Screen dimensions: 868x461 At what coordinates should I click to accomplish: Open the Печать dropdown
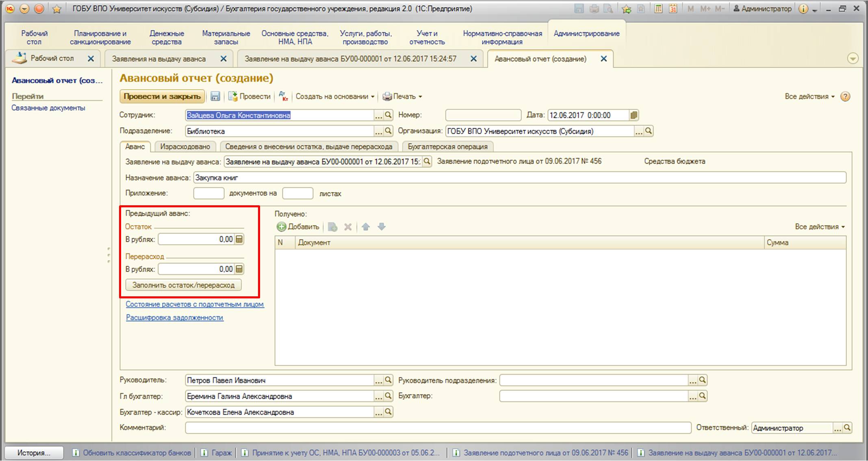(x=403, y=96)
